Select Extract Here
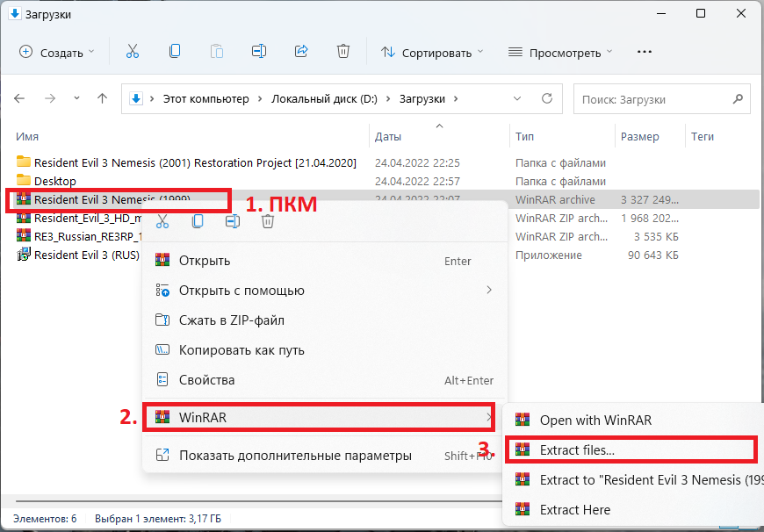 634,509
